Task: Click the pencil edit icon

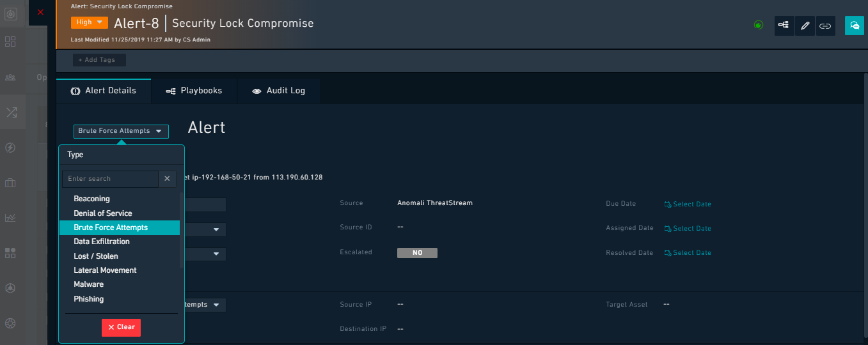Action: click(x=805, y=26)
